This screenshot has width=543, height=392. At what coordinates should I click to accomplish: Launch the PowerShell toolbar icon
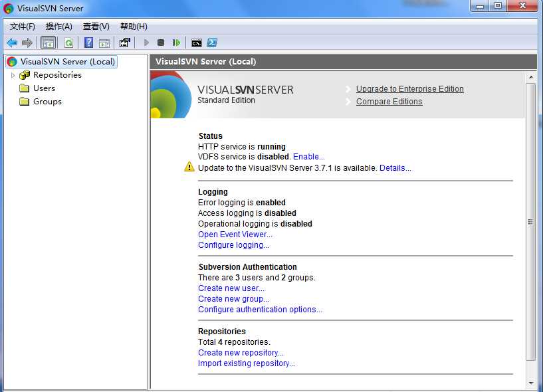pyautogui.click(x=212, y=43)
